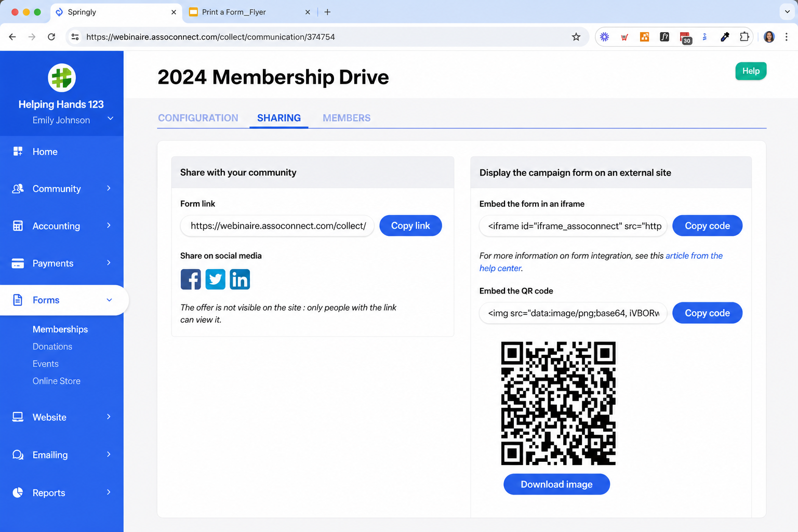This screenshot has width=798, height=532.
Task: Reload the page using the refresh icon
Action: (x=51, y=37)
